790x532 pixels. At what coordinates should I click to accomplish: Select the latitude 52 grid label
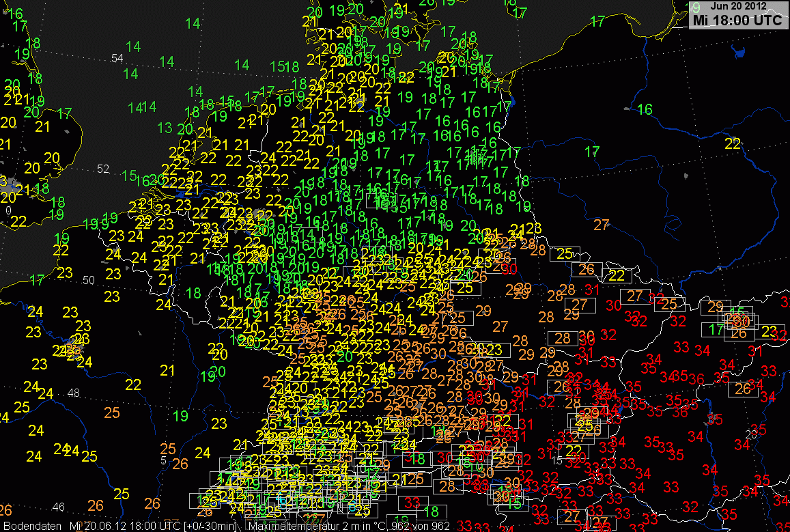coord(104,169)
